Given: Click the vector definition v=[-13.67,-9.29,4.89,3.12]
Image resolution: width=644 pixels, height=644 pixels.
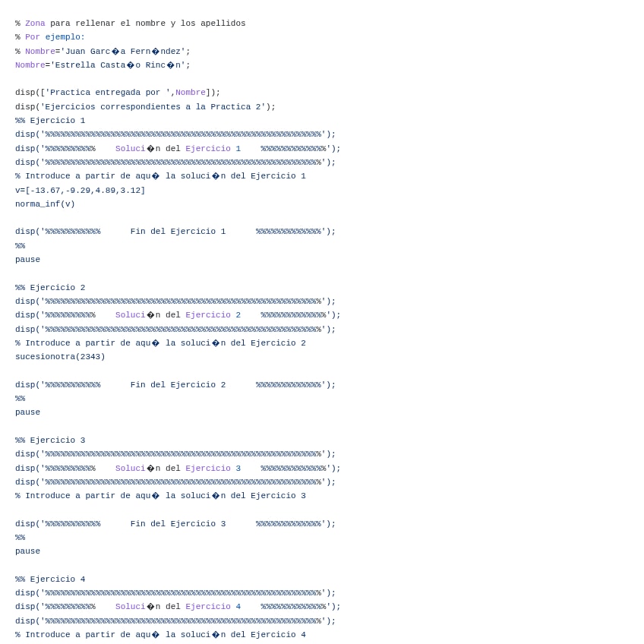Looking at the screenshot, I should pos(80,191).
